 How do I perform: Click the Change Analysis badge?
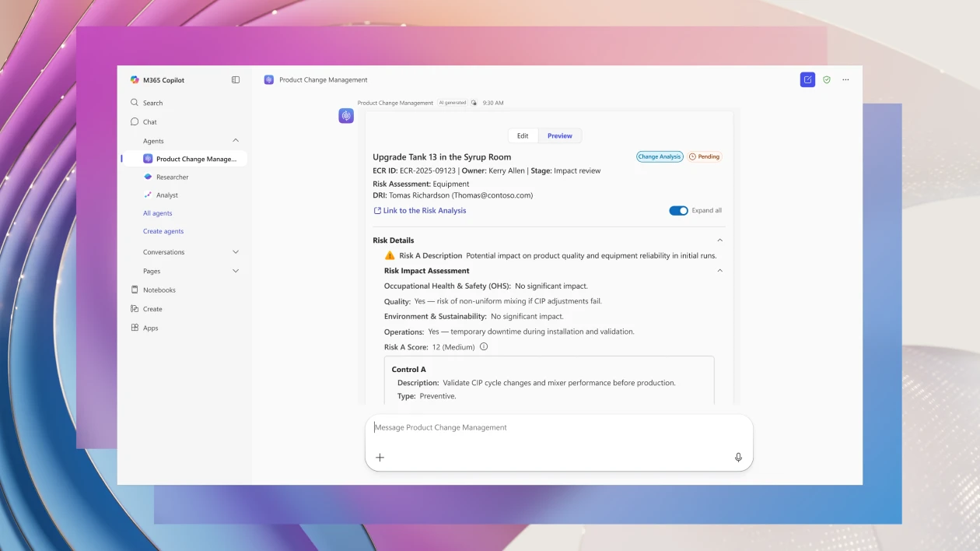[659, 156]
